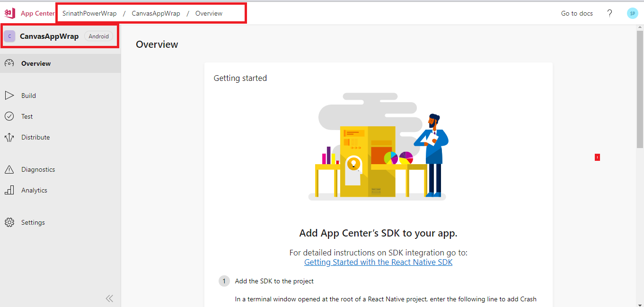Click the Analytics bar chart icon

(9, 190)
